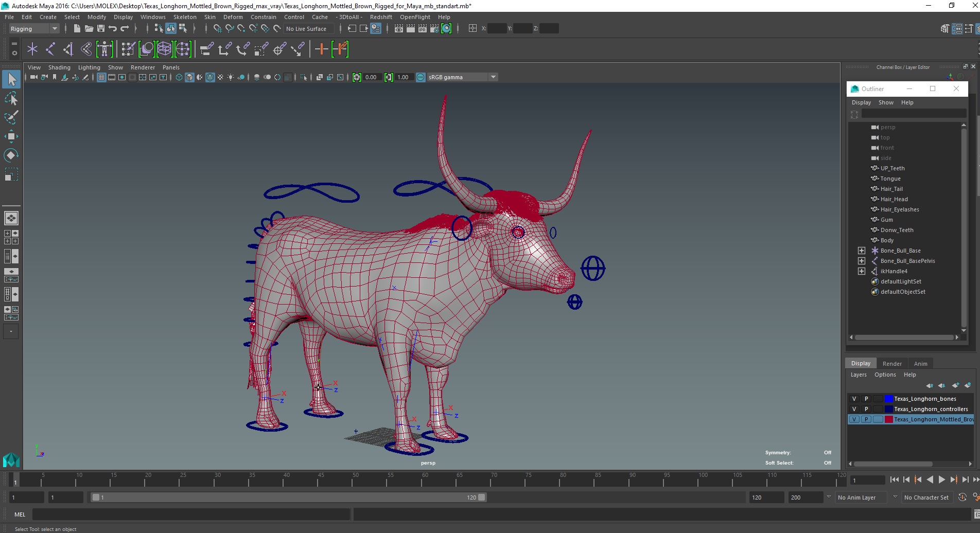The height and width of the screenshot is (533, 980).
Task: Pick the Rotate tool in toolbox
Action: [x=11, y=155]
